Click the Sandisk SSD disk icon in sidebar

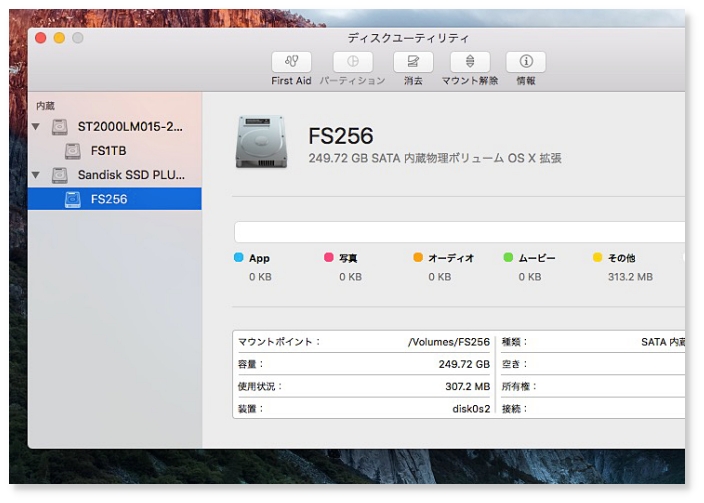tap(61, 175)
